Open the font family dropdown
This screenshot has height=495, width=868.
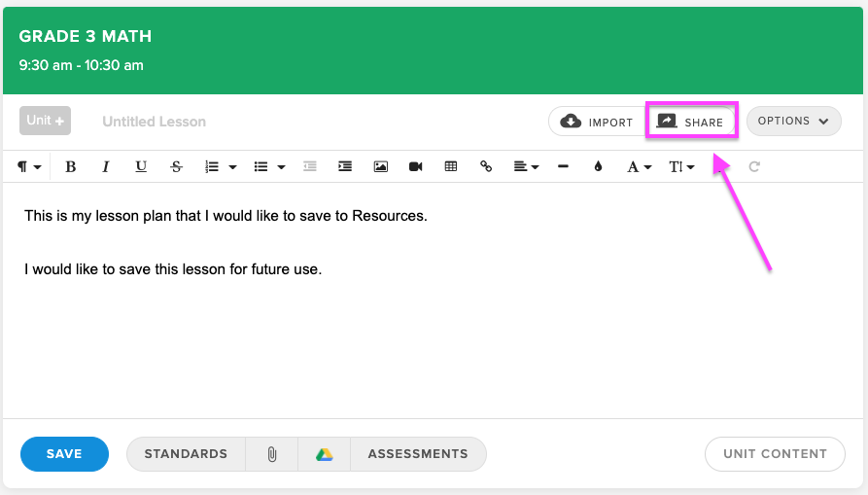click(x=639, y=166)
